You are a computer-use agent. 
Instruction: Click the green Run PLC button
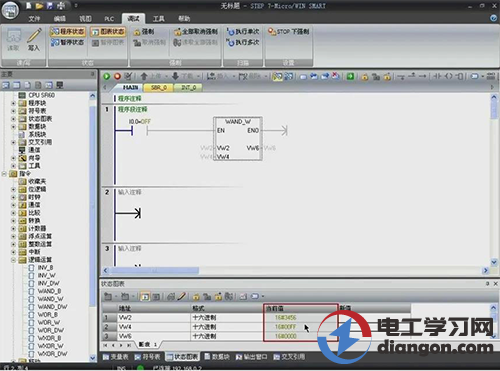click(107, 76)
